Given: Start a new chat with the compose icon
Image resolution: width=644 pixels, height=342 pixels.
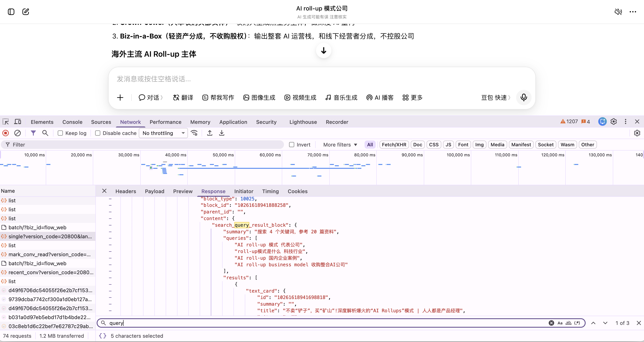Looking at the screenshot, I should [25, 12].
